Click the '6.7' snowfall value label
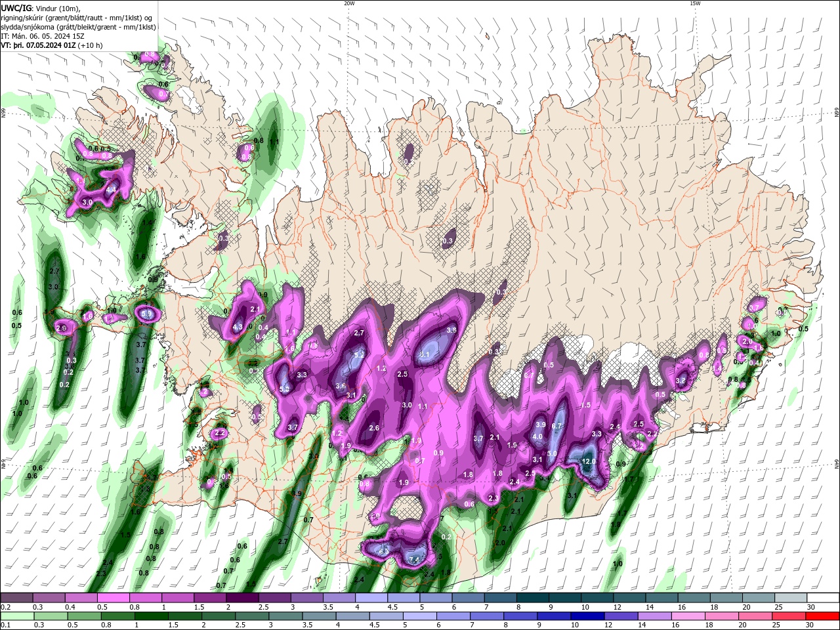The height and width of the screenshot is (630, 840). tap(557, 426)
